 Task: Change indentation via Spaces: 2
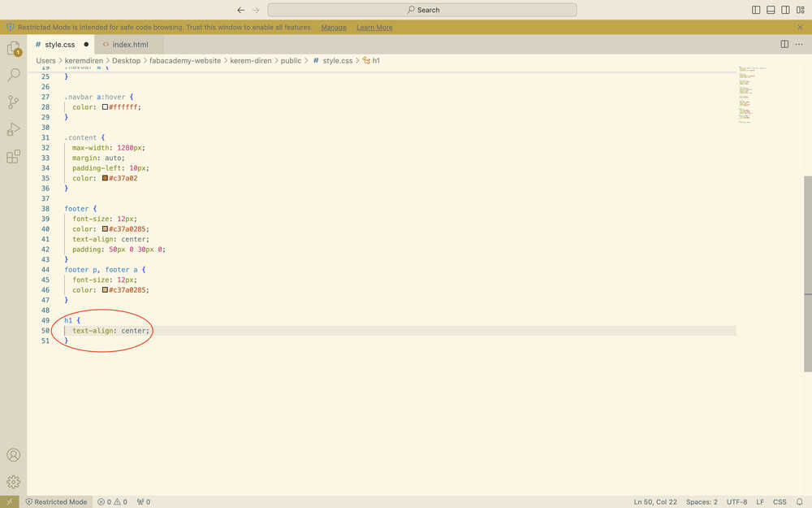pos(702,501)
